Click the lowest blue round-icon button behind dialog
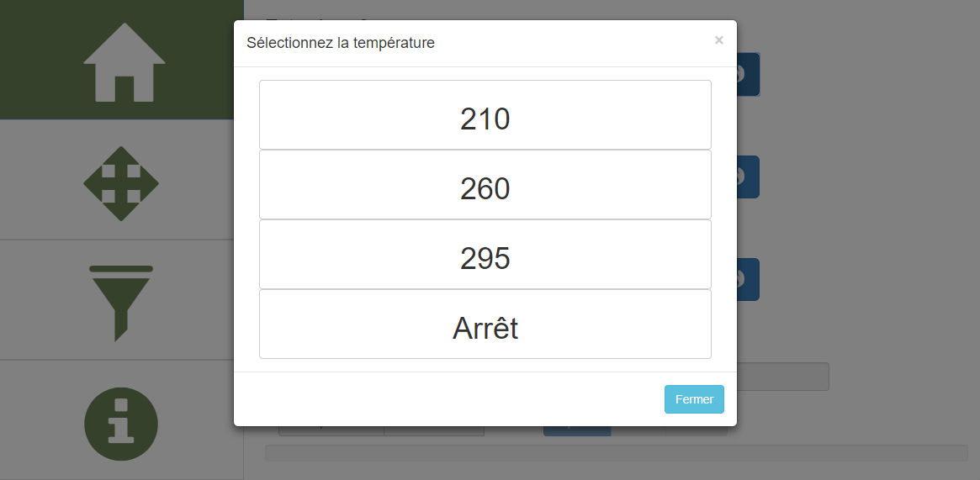Image resolution: width=980 pixels, height=480 pixels. point(749,279)
